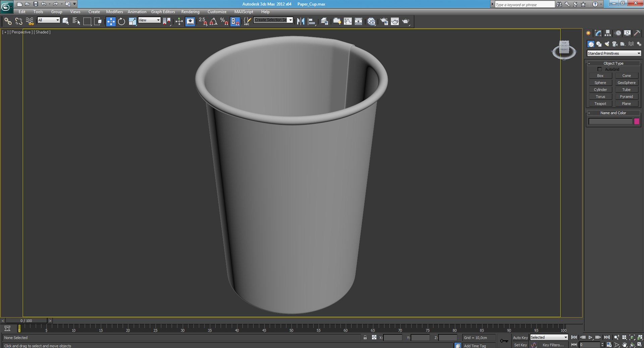Open the Layer Manager
This screenshot has height=348, width=644.
324,21
